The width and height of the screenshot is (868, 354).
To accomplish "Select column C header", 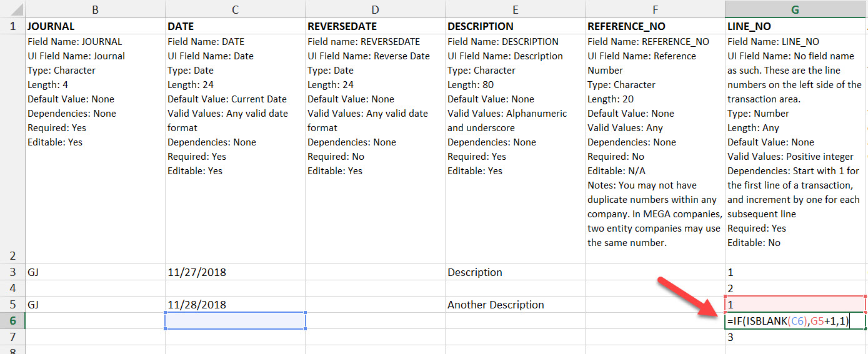I will pyautogui.click(x=235, y=9).
